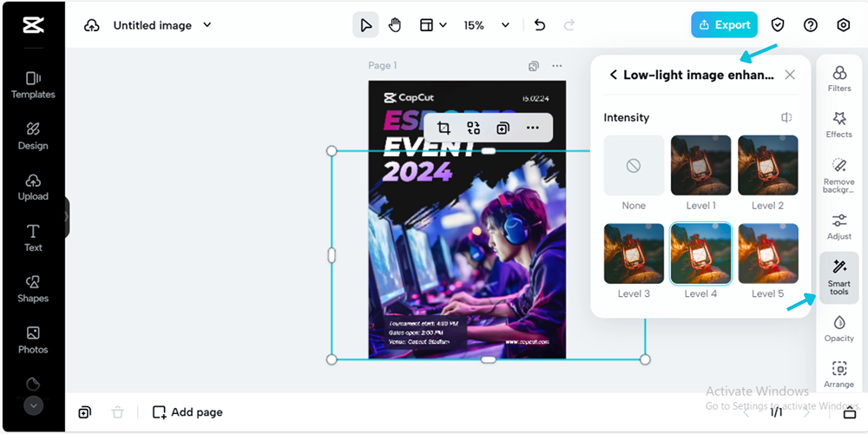Viewport: 868px width, 434px height.
Task: Open the Remove background tool
Action: pyautogui.click(x=839, y=175)
